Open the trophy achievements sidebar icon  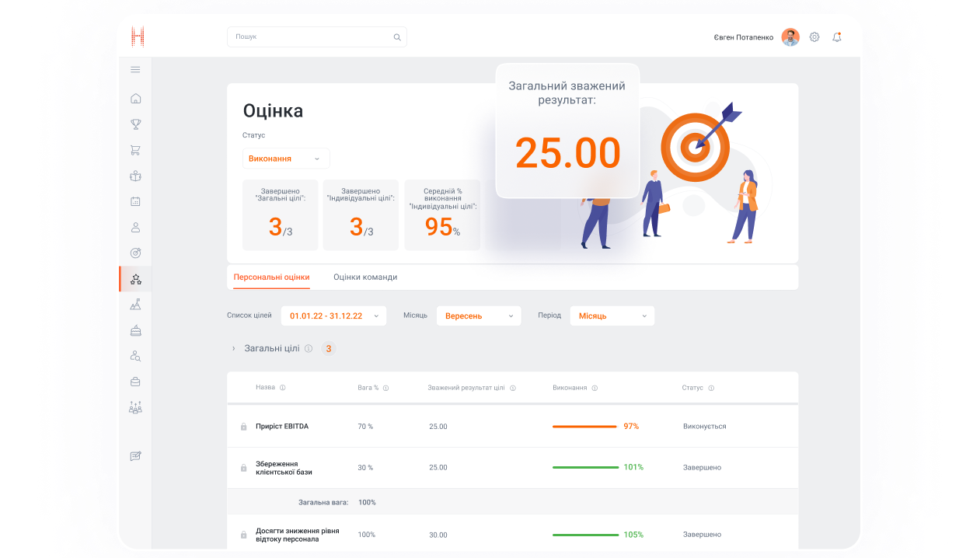135,124
